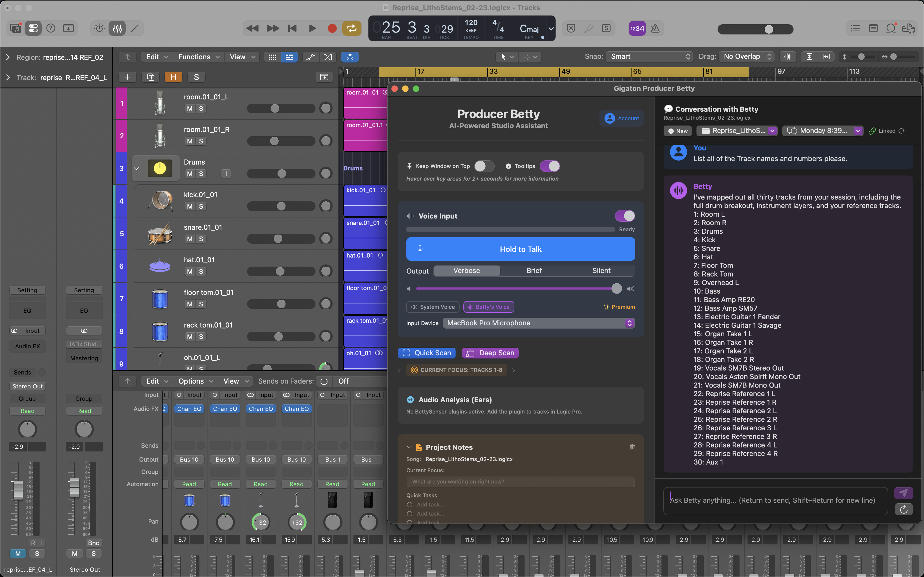Click the Drums track instrument icon
Viewport: 924px width, 577px height.
point(159,168)
